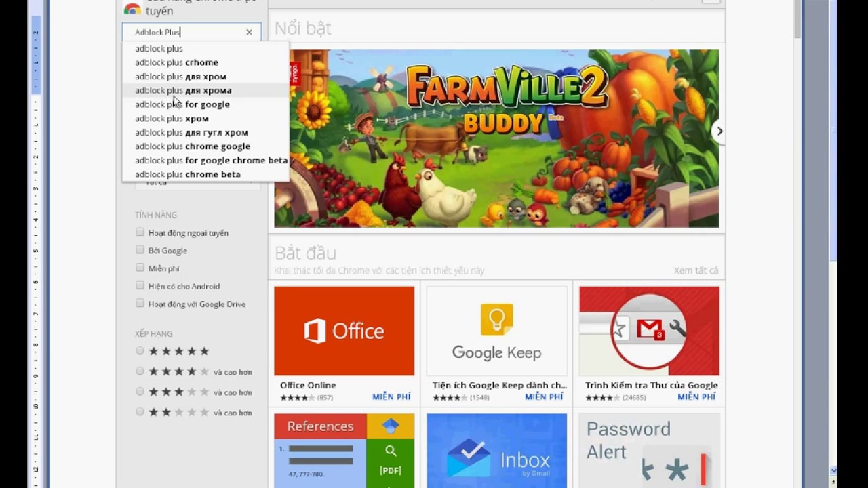The height and width of the screenshot is (488, 868).
Task: Open Tiện ích Google Keep title link
Action: pyautogui.click(x=499, y=385)
